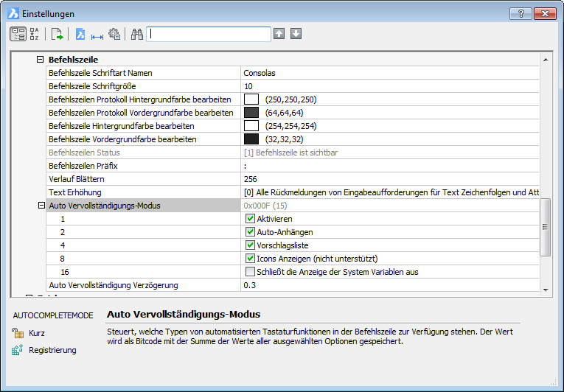The width and height of the screenshot is (564, 392).
Task: Switch to categorized settings view
Action: (x=18, y=34)
